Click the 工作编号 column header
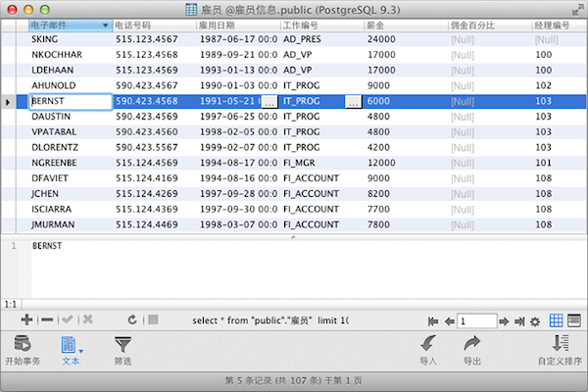The image size is (588, 392). pos(322,25)
